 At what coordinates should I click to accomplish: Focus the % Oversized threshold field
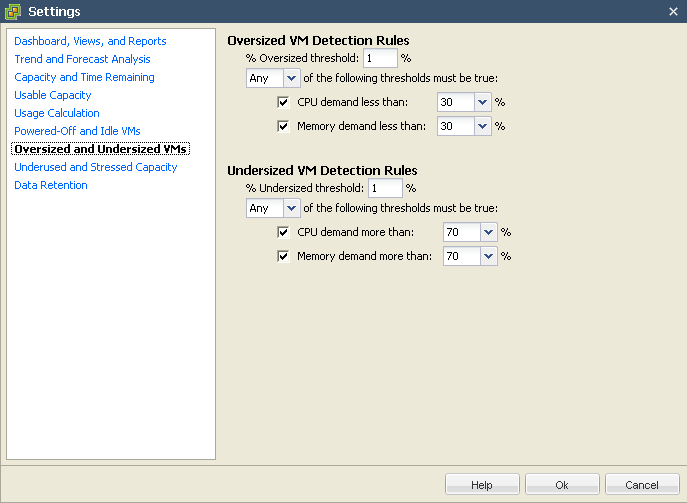click(x=380, y=58)
